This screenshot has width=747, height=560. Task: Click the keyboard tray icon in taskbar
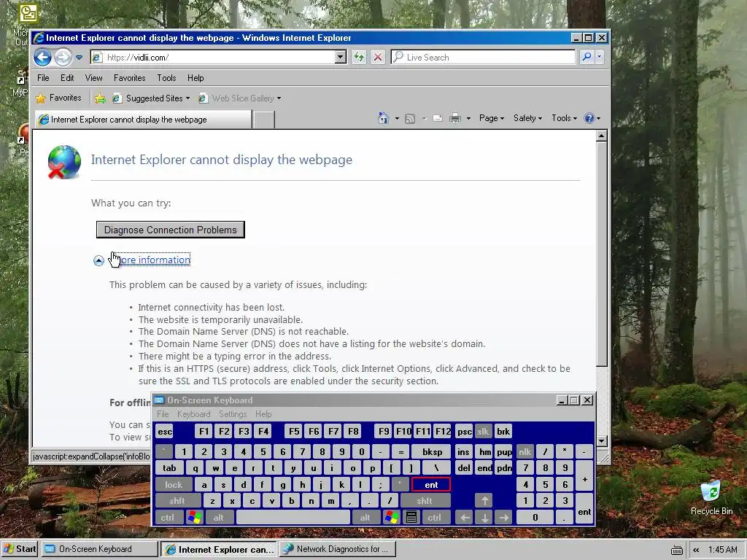click(x=676, y=550)
